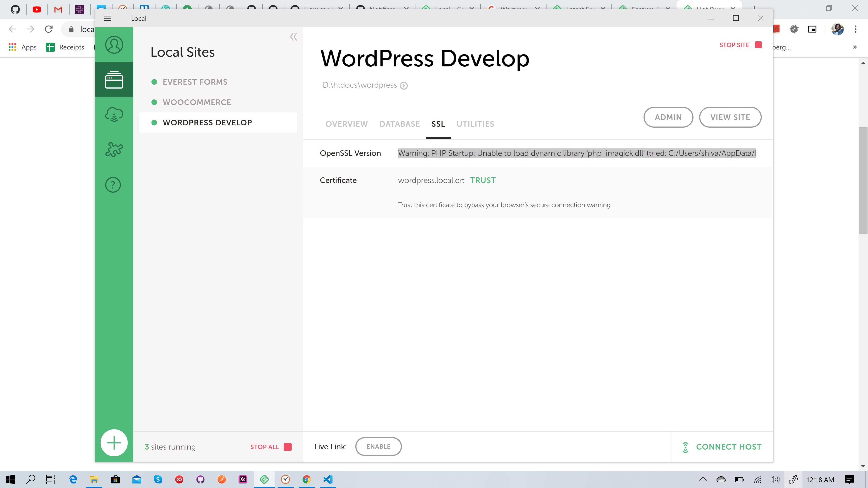Open Chrome gear extension icon
Image resolution: width=868 pixels, height=488 pixels.
[x=794, y=29]
